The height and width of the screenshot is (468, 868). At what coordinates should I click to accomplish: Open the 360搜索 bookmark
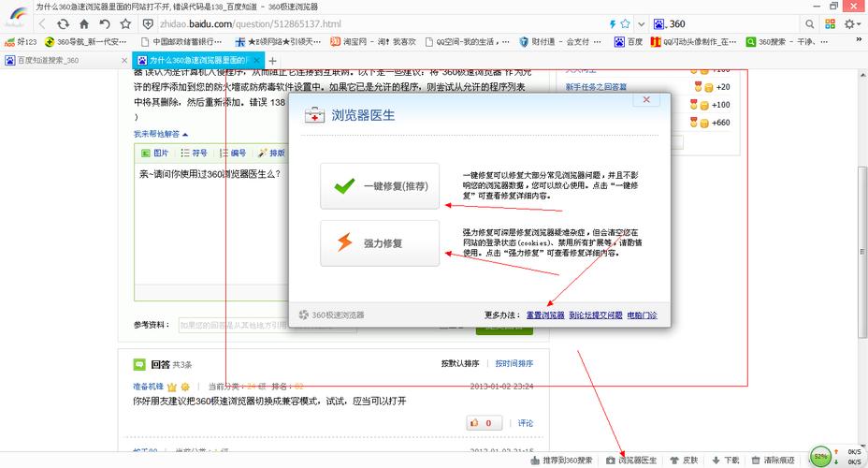[787, 41]
